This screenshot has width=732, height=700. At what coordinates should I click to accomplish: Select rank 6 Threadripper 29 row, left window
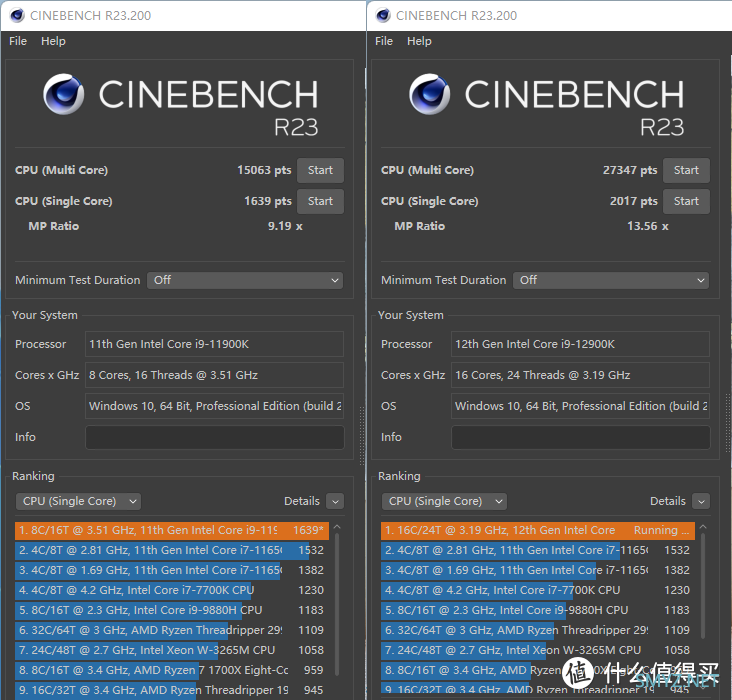click(x=172, y=631)
